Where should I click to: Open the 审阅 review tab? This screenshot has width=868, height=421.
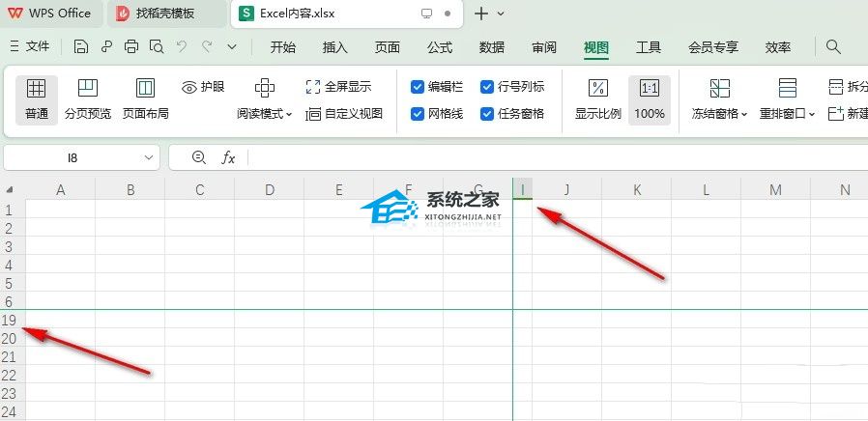544,47
